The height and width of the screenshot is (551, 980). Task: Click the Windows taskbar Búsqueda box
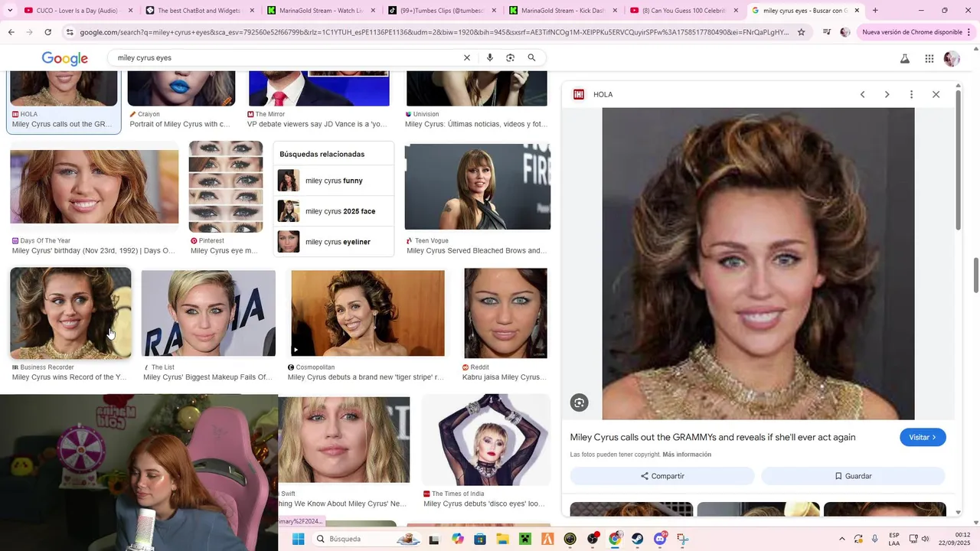tap(367, 539)
